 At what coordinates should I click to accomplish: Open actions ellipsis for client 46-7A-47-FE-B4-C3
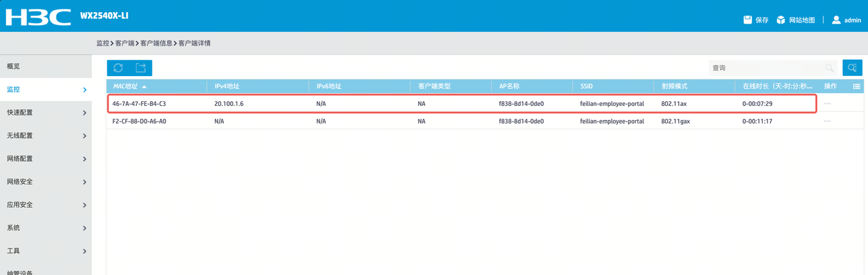(827, 104)
